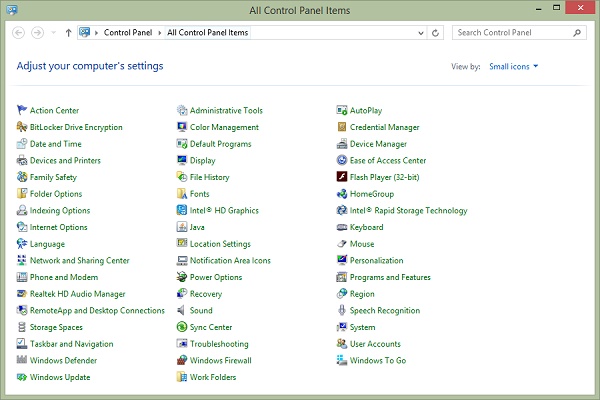Open Programs and Features link
Viewport: 600px width, 400px height.
click(x=390, y=277)
